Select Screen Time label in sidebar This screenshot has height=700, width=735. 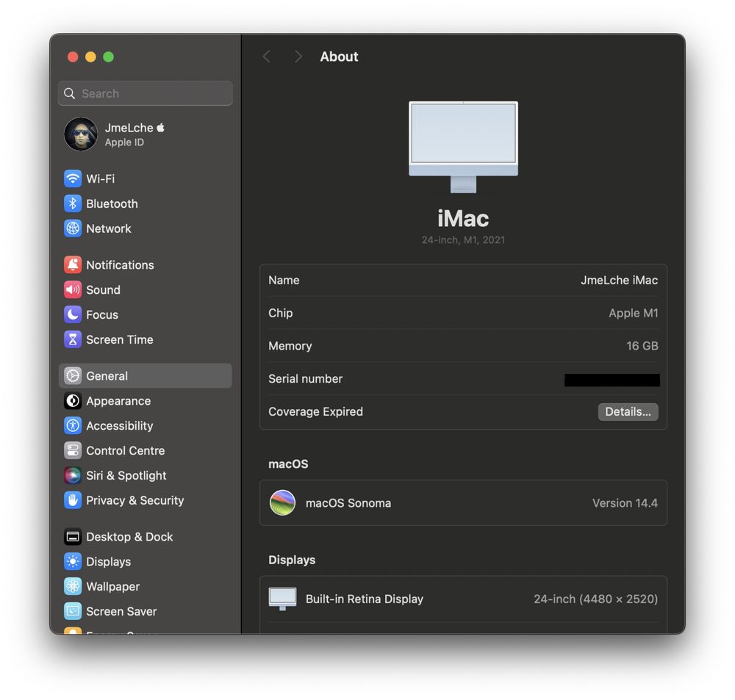(x=120, y=339)
